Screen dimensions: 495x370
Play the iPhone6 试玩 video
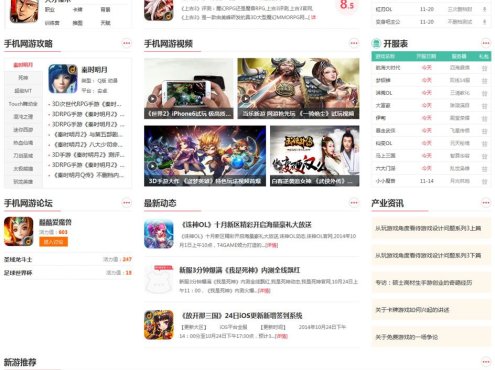pyautogui.click(x=152, y=99)
